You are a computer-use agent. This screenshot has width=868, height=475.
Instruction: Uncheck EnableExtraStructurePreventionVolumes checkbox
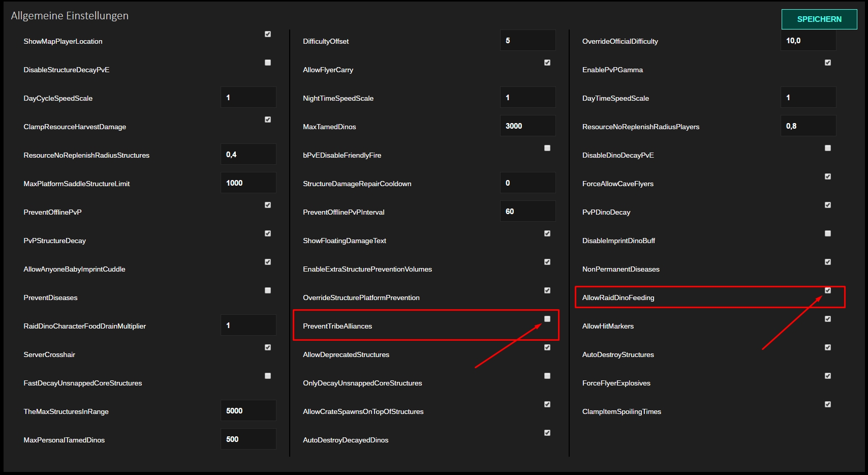(547, 262)
